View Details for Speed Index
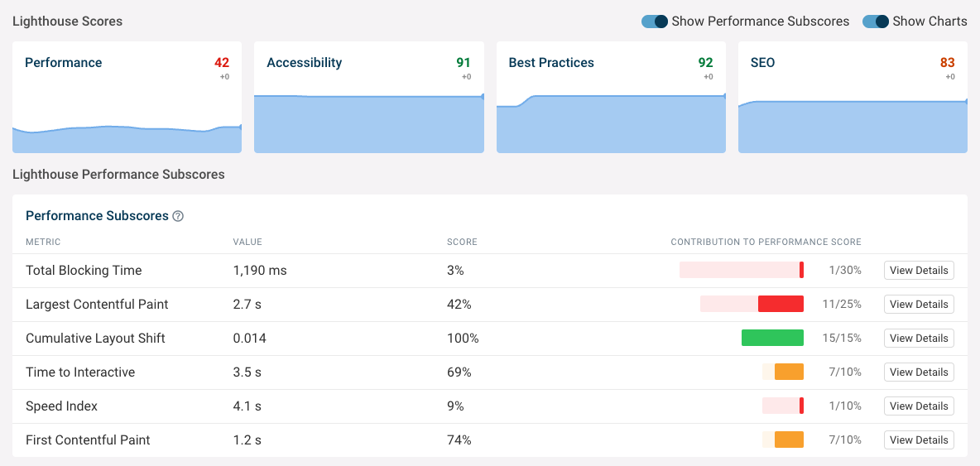Image resolution: width=980 pixels, height=466 pixels. coord(919,406)
